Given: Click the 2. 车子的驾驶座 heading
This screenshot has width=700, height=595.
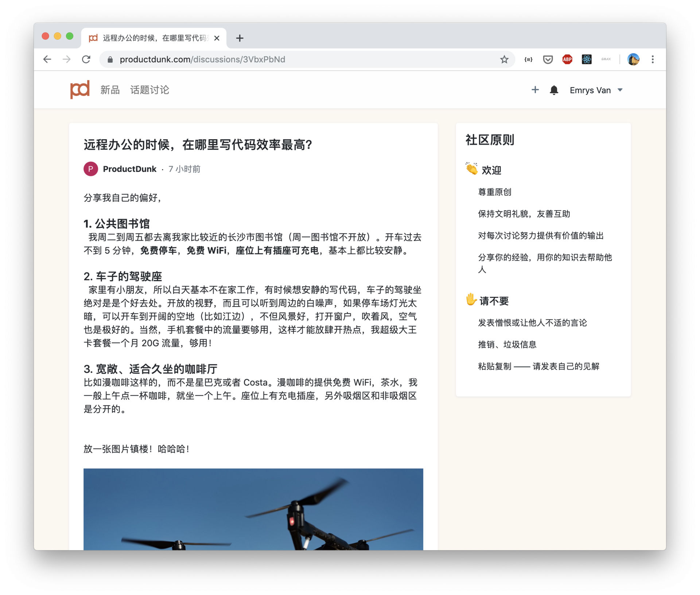Looking at the screenshot, I should click(x=123, y=276).
